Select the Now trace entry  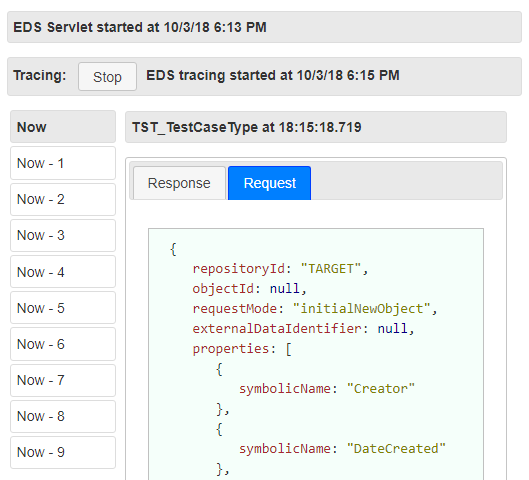pyautogui.click(x=63, y=127)
